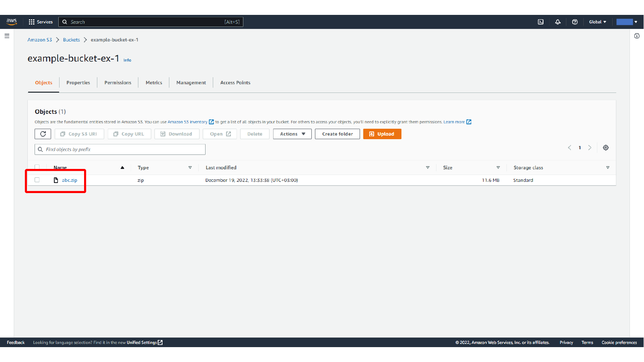Follow the Amazon S3 inventory link

pos(187,122)
